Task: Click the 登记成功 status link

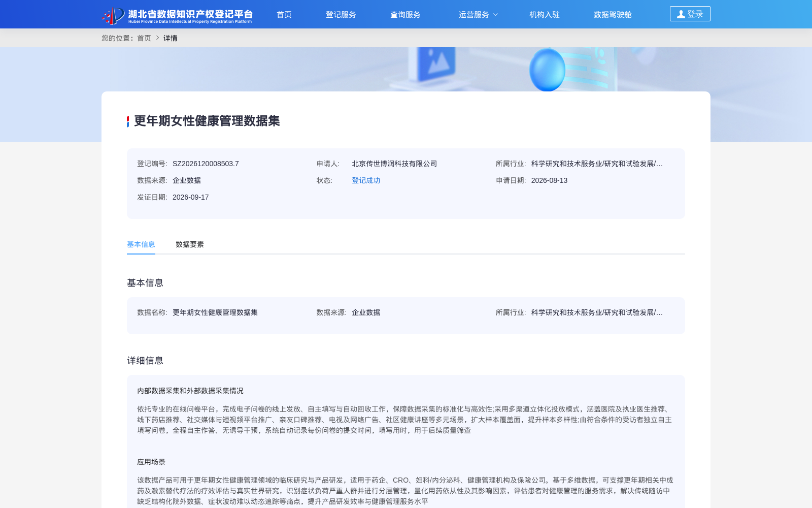Action: [366, 180]
